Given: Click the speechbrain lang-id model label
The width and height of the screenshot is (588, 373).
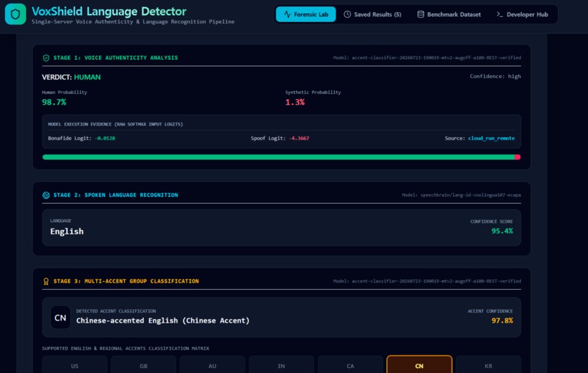Looking at the screenshot, I should [461, 195].
